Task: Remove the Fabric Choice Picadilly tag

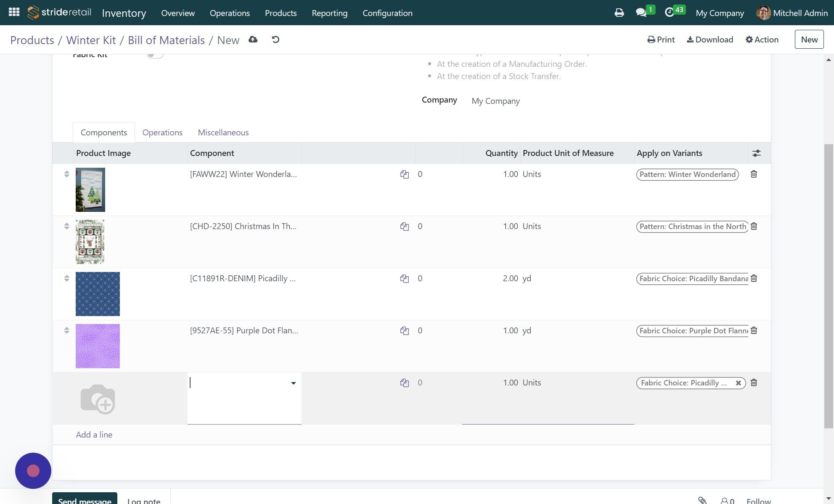Action: coord(738,383)
